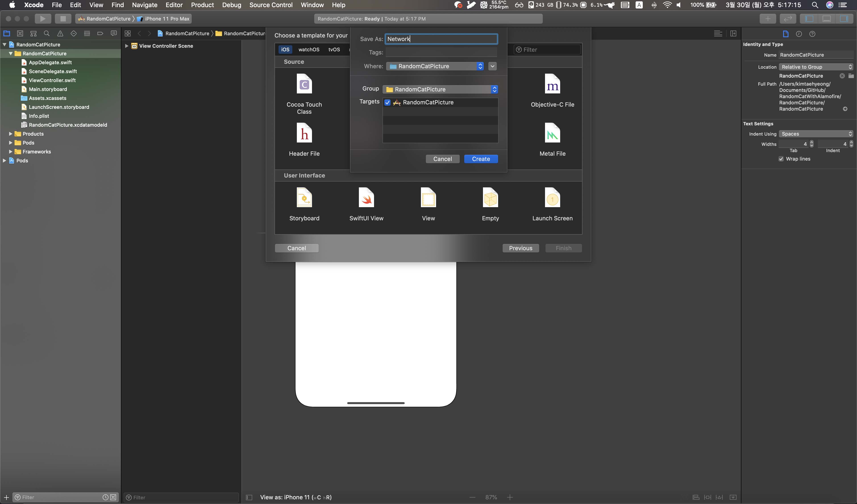
Task: Toggle the Wrap lines checkbox
Action: [x=781, y=159]
